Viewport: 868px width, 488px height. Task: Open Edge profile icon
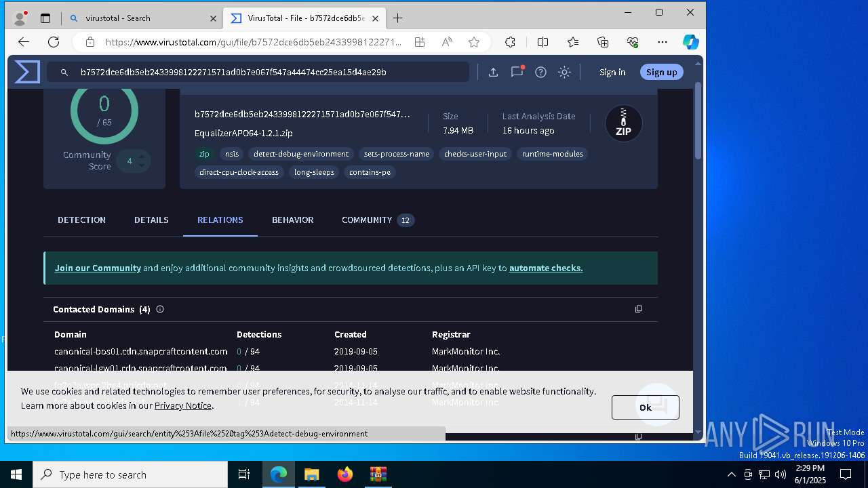click(20, 18)
